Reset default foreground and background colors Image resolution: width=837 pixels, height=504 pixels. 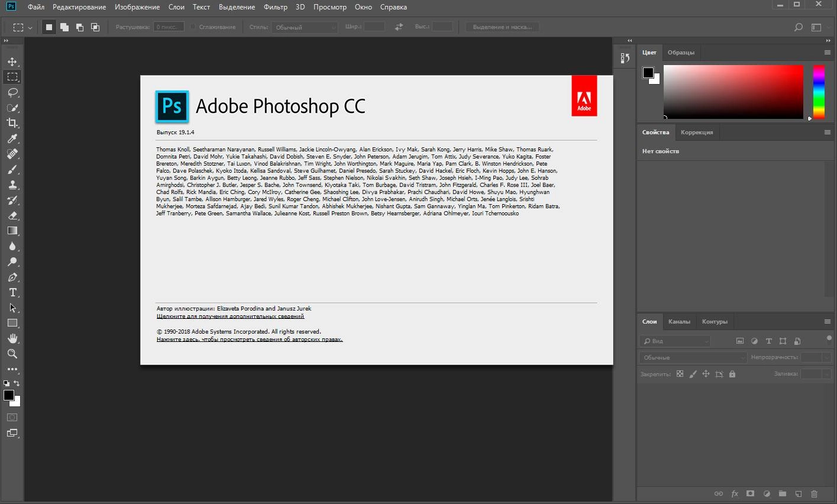pyautogui.click(x=7, y=383)
